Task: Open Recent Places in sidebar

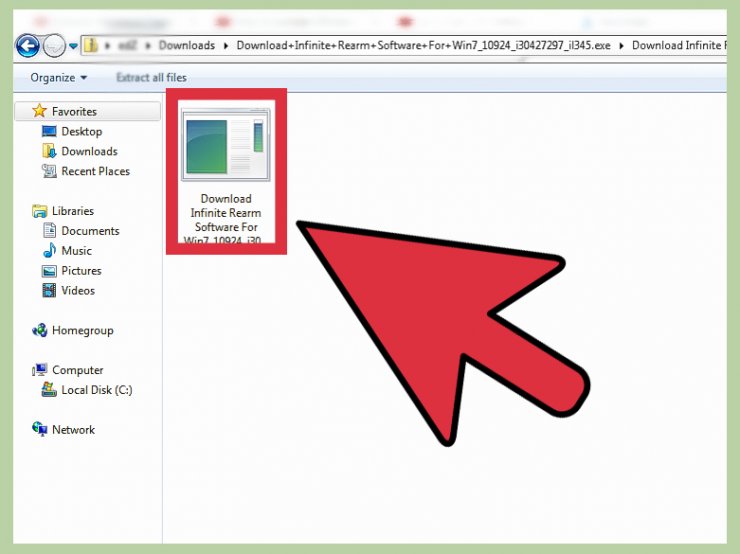Action: pyautogui.click(x=95, y=171)
